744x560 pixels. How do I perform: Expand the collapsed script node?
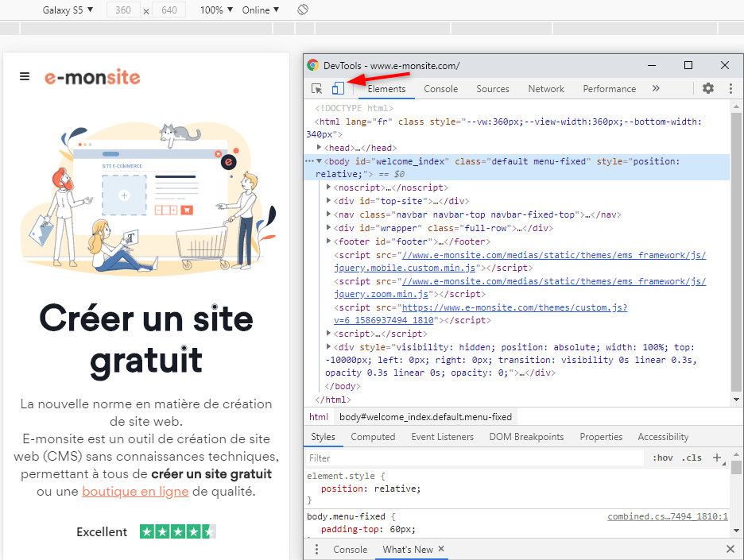click(x=328, y=334)
